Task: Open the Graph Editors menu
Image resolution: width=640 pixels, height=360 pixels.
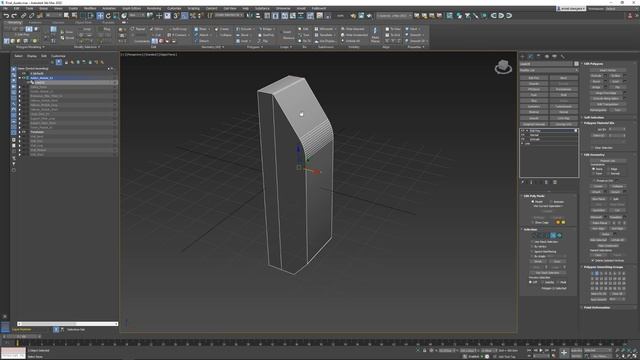Action: 131,9
